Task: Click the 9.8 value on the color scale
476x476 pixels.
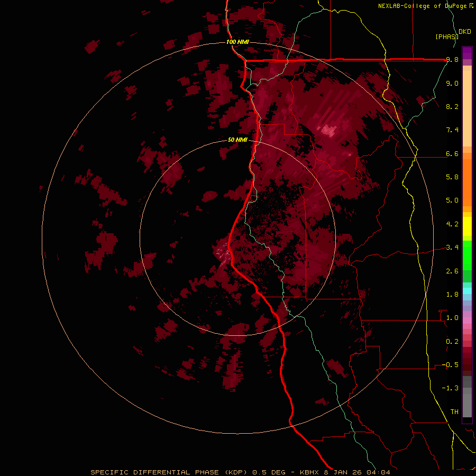Action: pyautogui.click(x=452, y=60)
